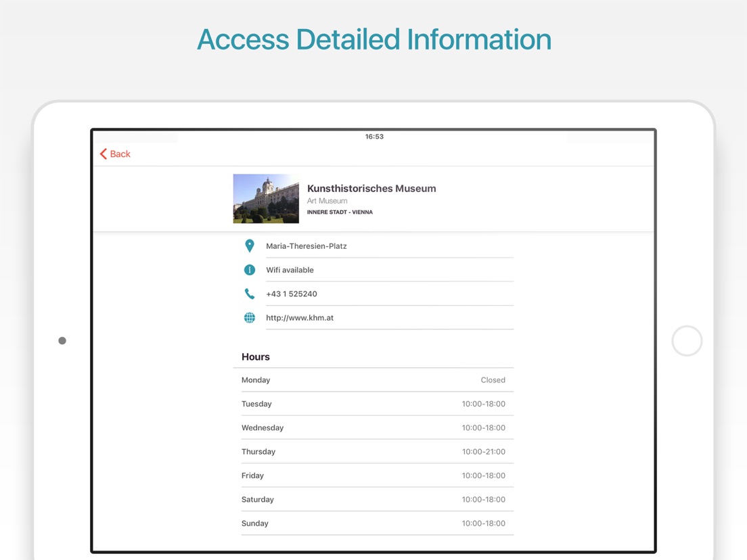Open the Kunsthistorisches Museum photo thumbnail
Image resolution: width=747 pixels, height=560 pixels.
tap(266, 199)
